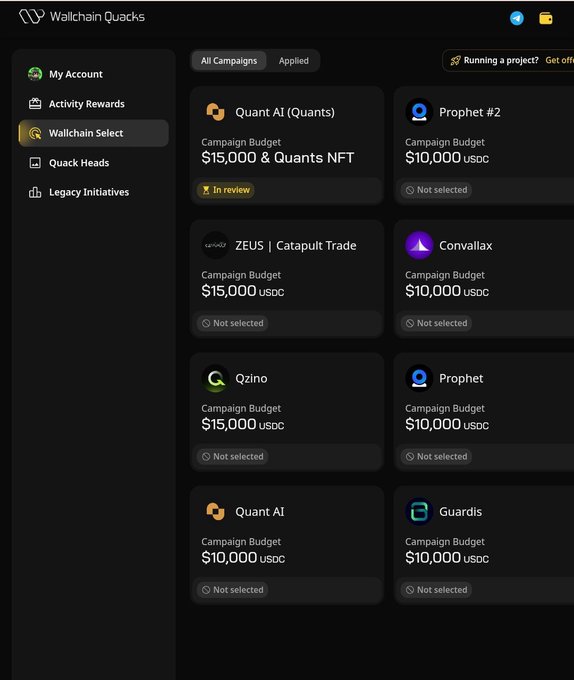Open Activity Rewards in the sidebar
Image resolution: width=574 pixels, height=680 pixels.
pyautogui.click(x=94, y=104)
